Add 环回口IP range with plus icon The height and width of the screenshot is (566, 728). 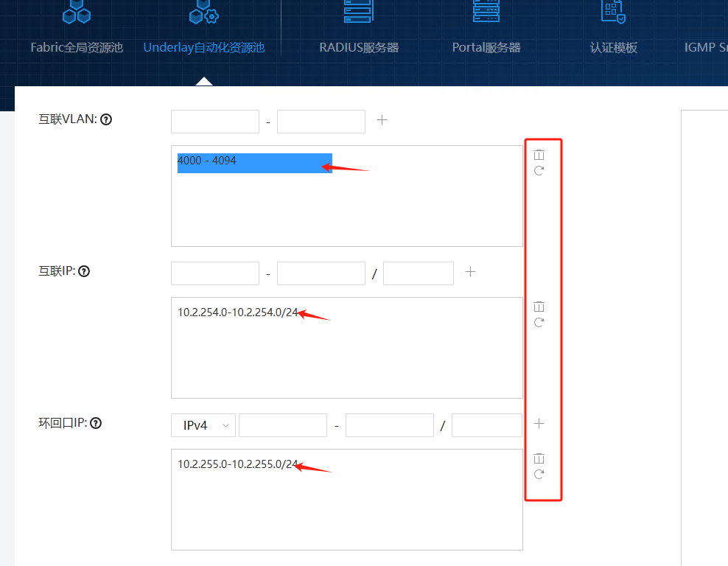point(539,424)
